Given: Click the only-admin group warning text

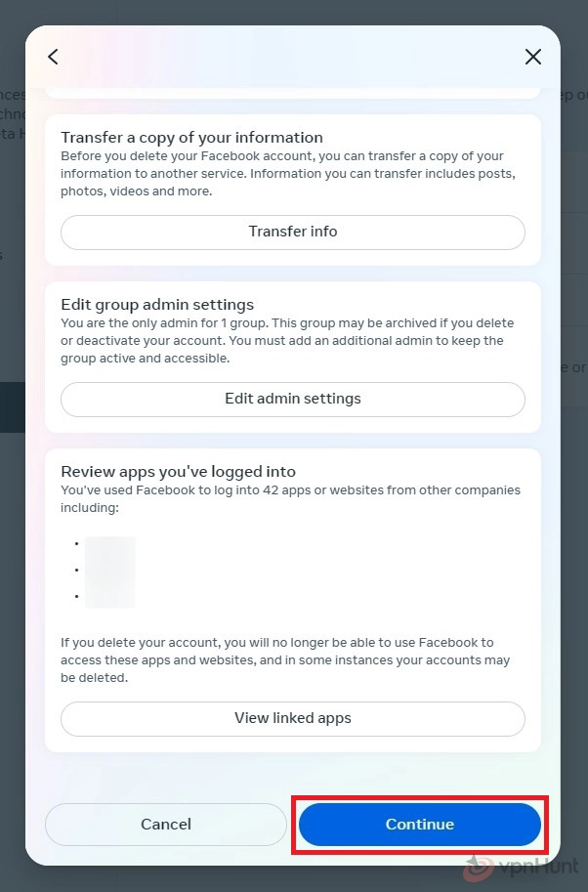Looking at the screenshot, I should [288, 341].
